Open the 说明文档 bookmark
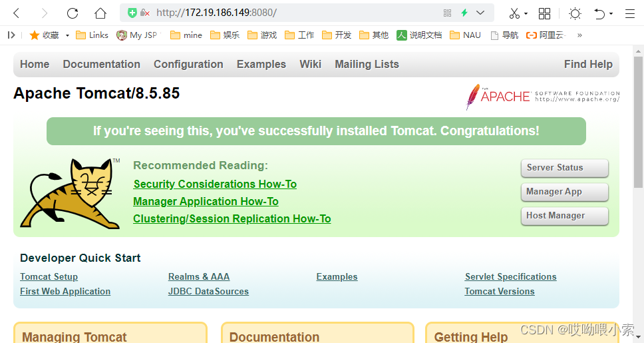Viewport: 644px width, 343px height. pos(419,35)
